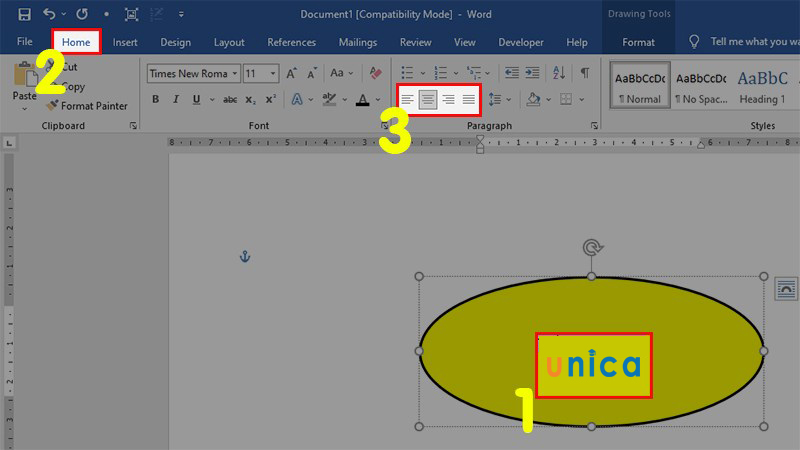The height and width of the screenshot is (450, 800).
Task: Expand the line spacing dropdown
Action: click(508, 99)
